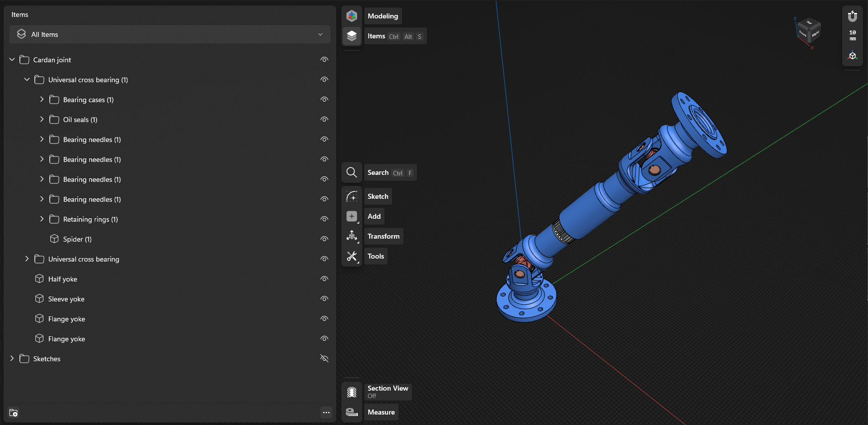Screen dimensions: 868x425
Task: Click the Section View Off label
Action: pyautogui.click(x=388, y=392)
